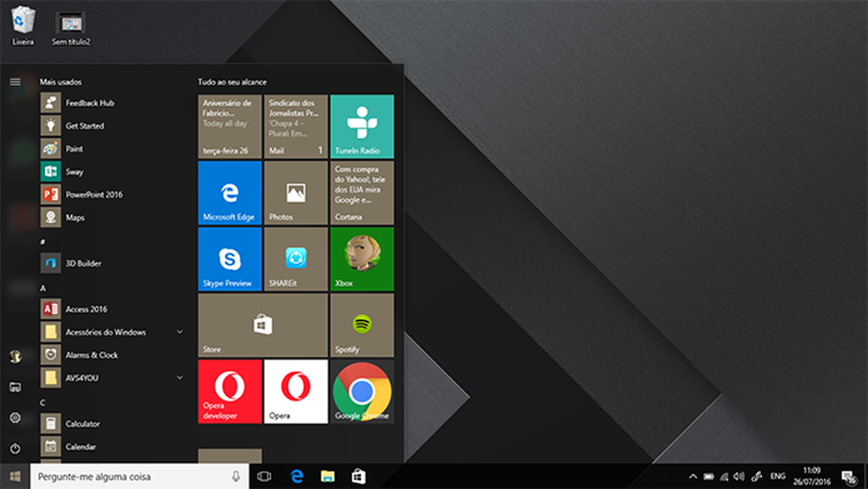Expand Acessórios do Windows folder
This screenshot has height=489, width=868.
click(x=111, y=332)
